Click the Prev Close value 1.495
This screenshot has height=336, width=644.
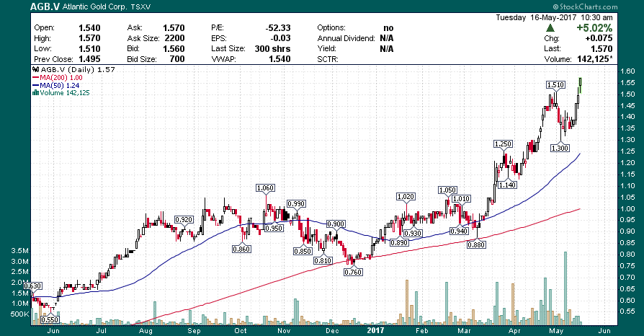point(89,59)
